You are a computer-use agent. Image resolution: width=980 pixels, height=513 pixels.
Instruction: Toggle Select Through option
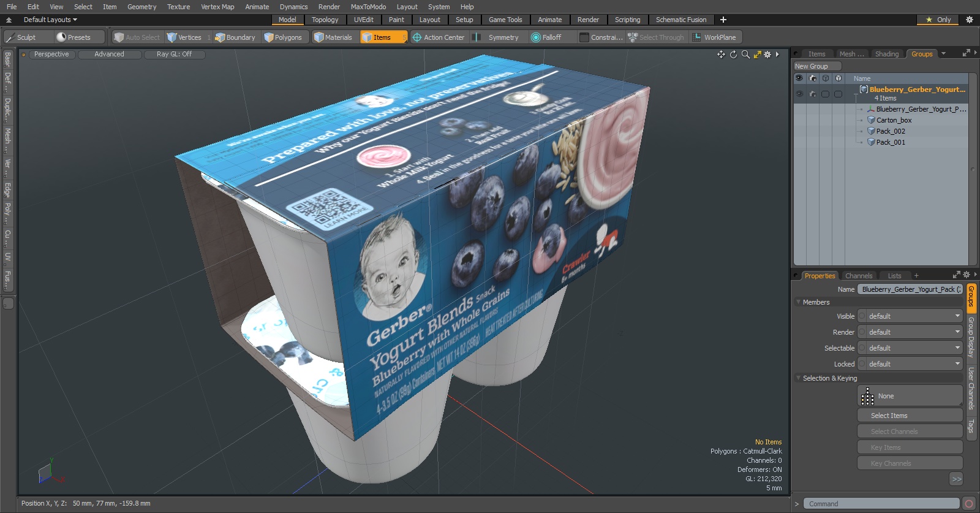(656, 37)
